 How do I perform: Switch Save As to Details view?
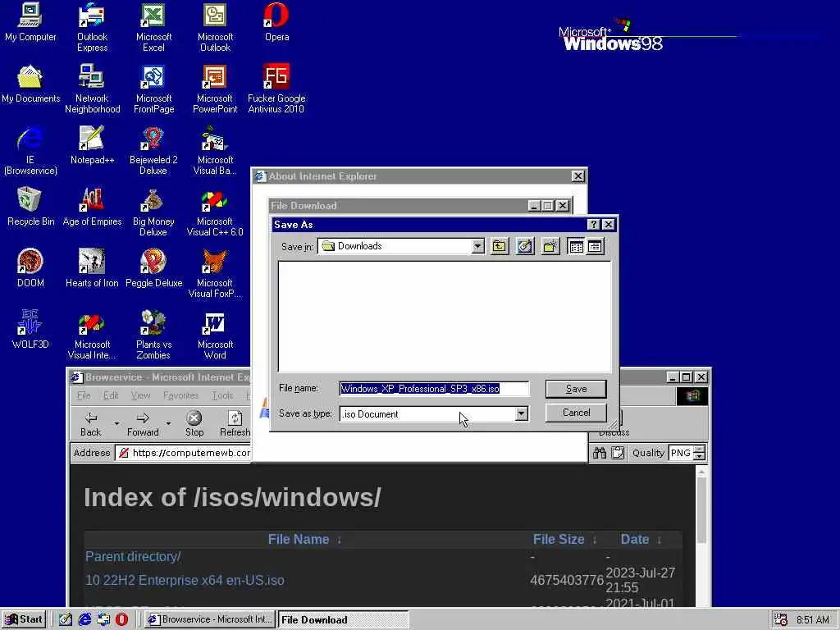[596, 246]
